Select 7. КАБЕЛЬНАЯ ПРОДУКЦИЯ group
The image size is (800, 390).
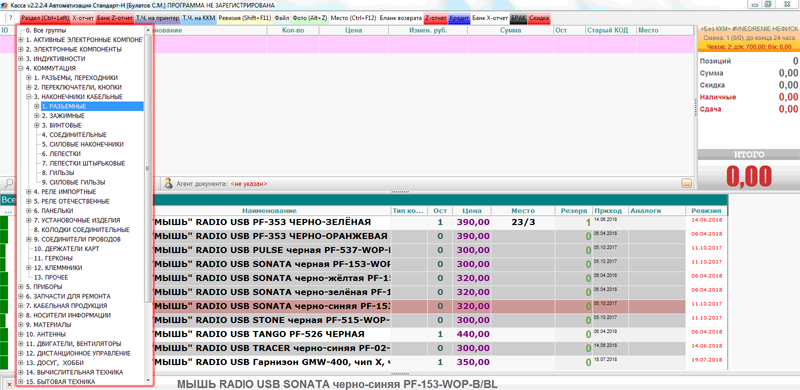(x=66, y=305)
